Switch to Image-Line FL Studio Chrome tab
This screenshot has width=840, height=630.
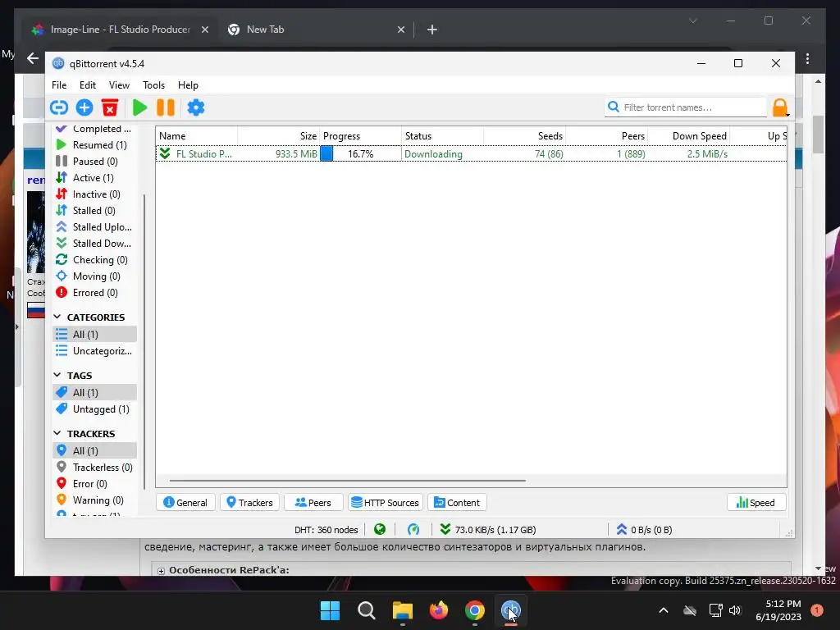click(120, 30)
